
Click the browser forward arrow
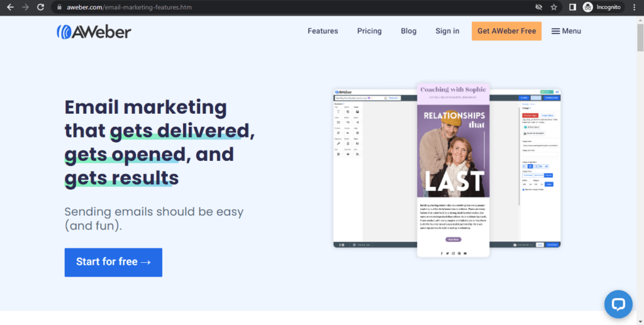coord(25,8)
